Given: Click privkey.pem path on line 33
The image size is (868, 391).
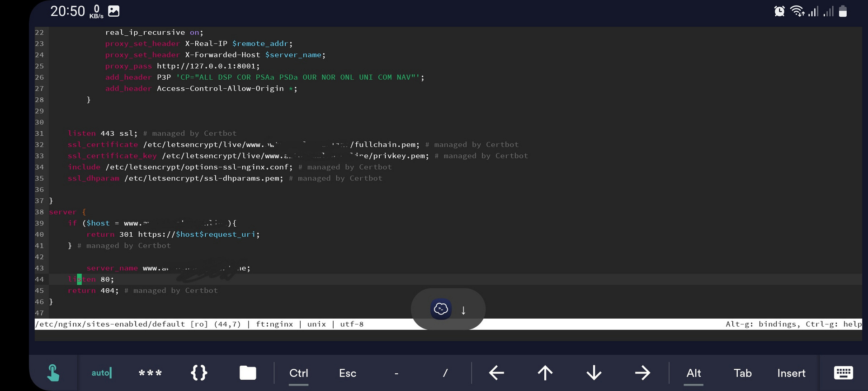Looking at the screenshot, I should coord(295,156).
